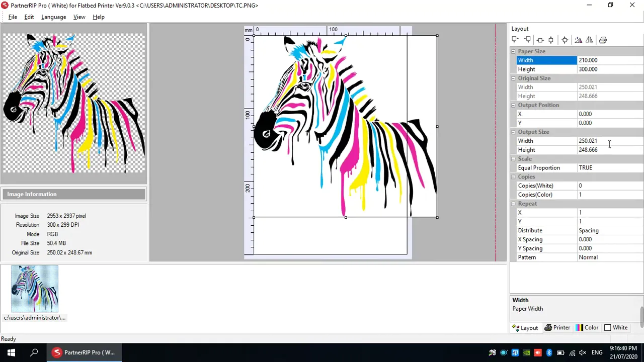Open the Pattern Normal dropdown value
The height and width of the screenshot is (362, 644).
610,257
